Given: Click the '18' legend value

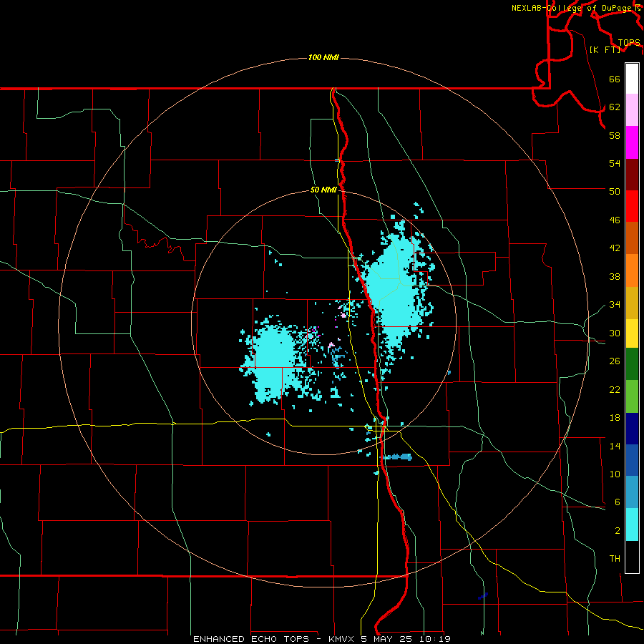Looking at the screenshot, I should coord(615,418).
